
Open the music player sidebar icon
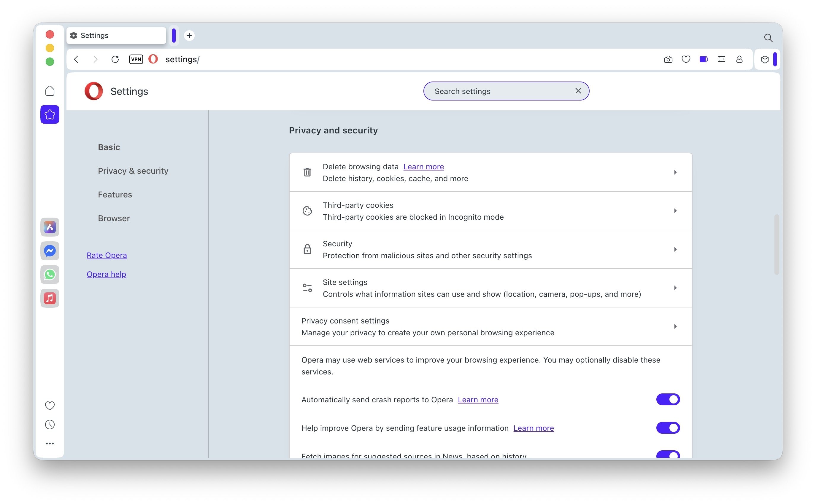tap(50, 298)
